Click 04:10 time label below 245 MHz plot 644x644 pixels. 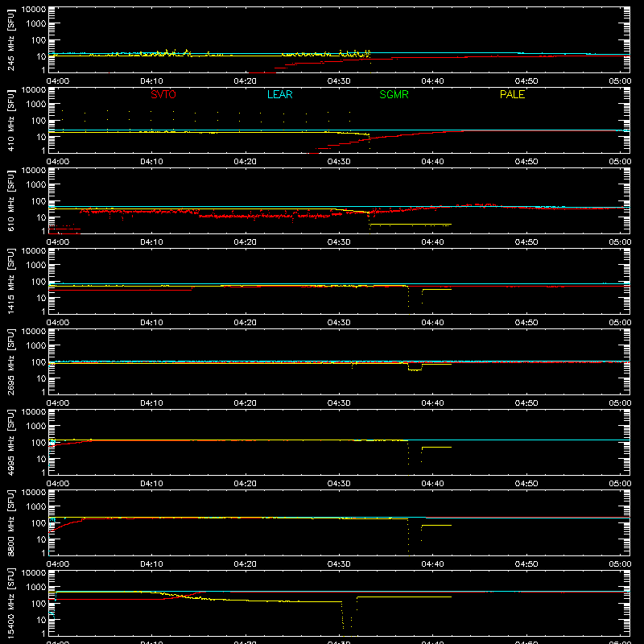point(151,81)
